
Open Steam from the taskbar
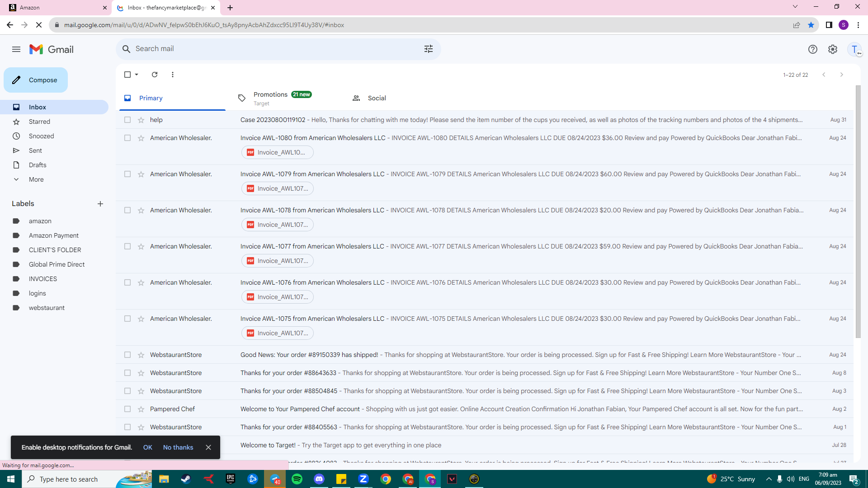pyautogui.click(x=186, y=479)
